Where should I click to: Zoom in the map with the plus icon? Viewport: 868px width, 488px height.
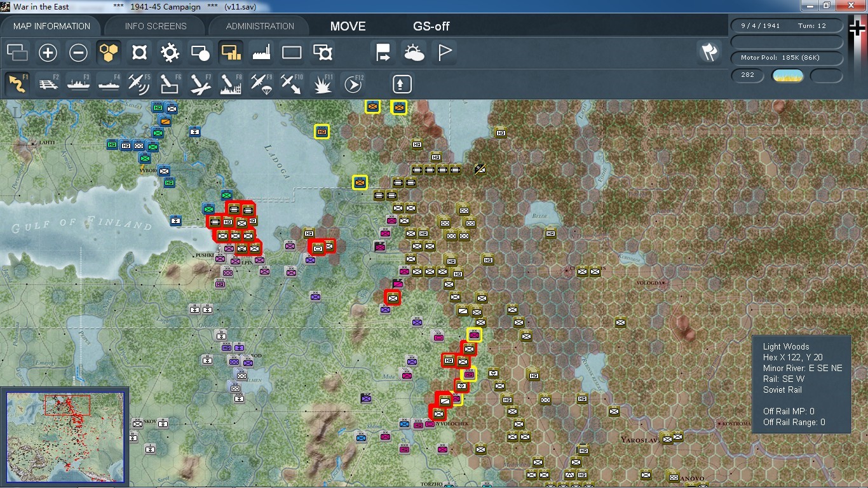pos(48,53)
